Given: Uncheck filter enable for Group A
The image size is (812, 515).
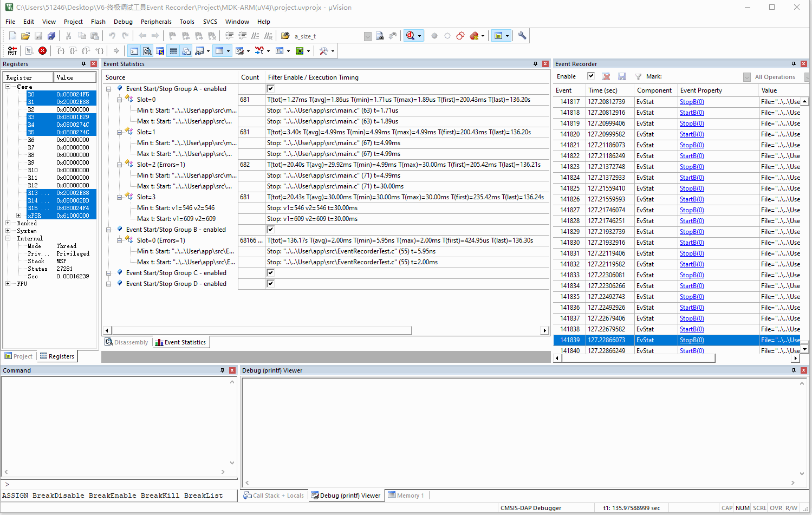Looking at the screenshot, I should pos(270,89).
